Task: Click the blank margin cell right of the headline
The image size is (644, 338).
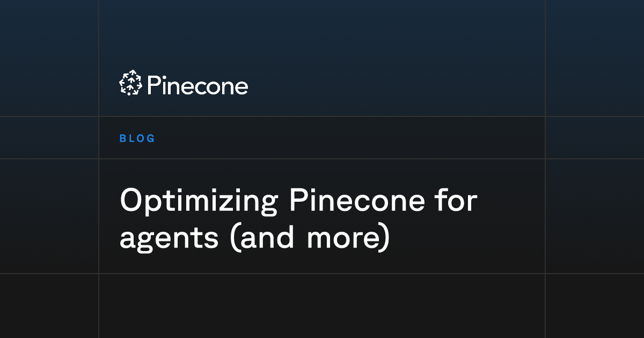Action: [595, 216]
